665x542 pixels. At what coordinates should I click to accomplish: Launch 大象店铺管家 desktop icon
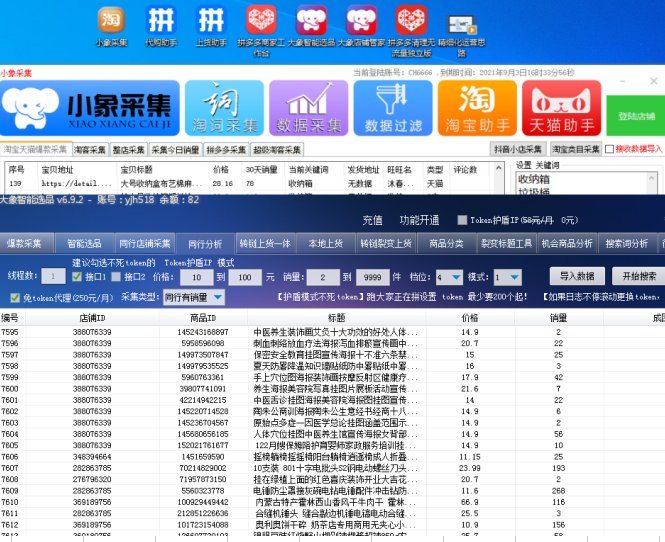coord(361,25)
